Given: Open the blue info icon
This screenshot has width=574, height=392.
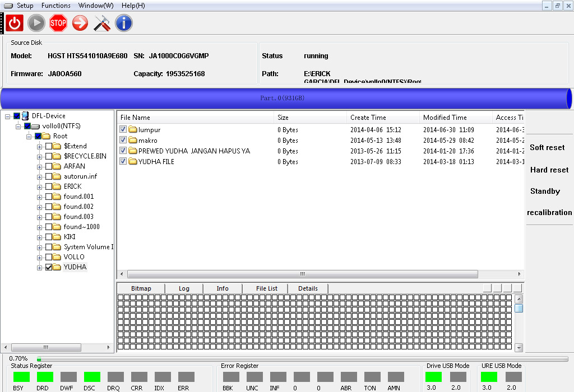Looking at the screenshot, I should click(124, 23).
